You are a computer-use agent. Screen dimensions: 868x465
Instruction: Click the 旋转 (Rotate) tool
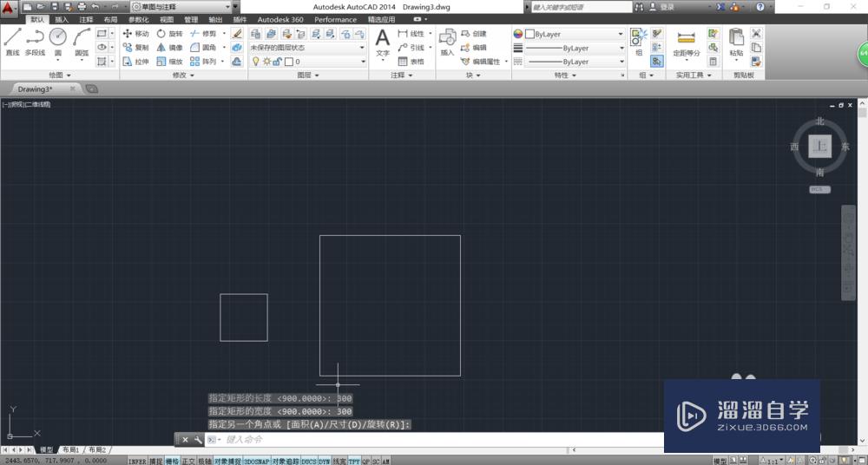169,34
